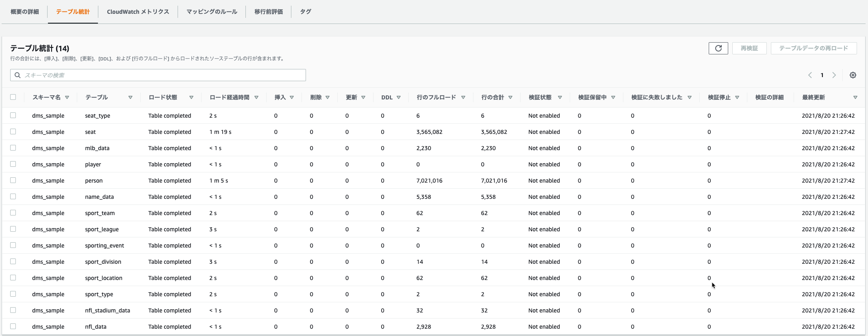Check the nfl_stadium_data row checkbox
This screenshot has width=868, height=336.
13,310
